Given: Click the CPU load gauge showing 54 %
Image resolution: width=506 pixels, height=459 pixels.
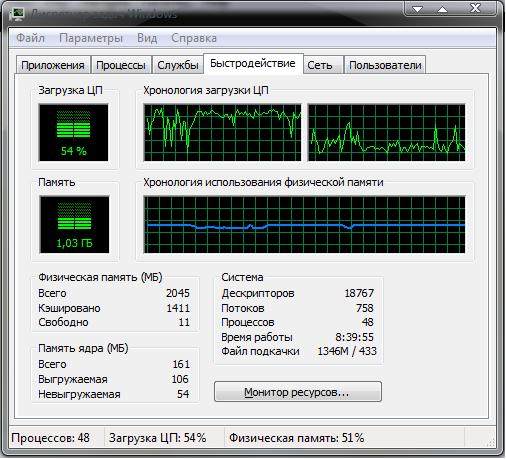Looking at the screenshot, I should click(73, 133).
